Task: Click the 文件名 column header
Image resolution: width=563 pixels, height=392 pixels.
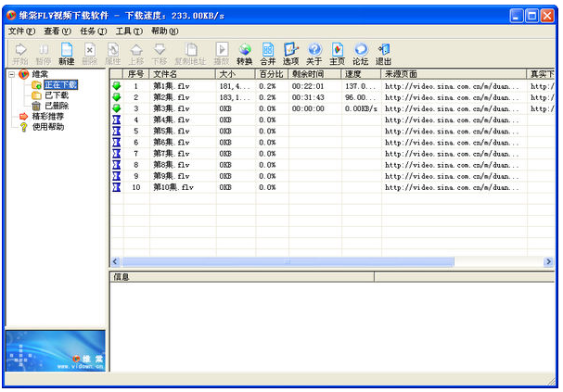Action: coord(182,73)
